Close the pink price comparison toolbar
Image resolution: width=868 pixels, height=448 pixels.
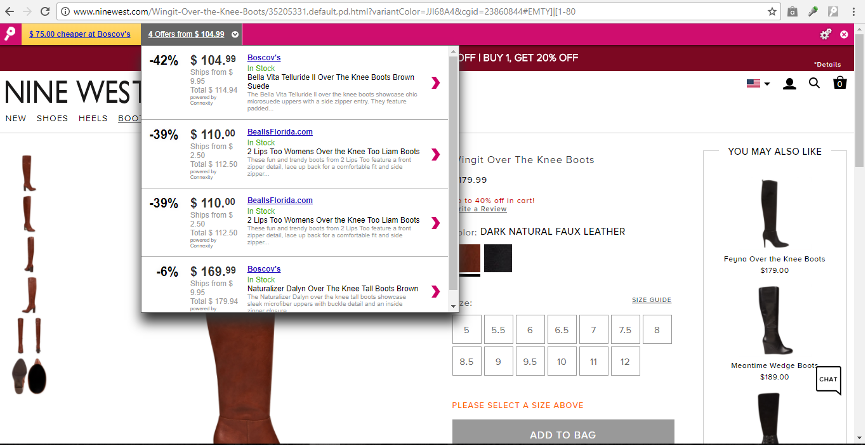[844, 34]
